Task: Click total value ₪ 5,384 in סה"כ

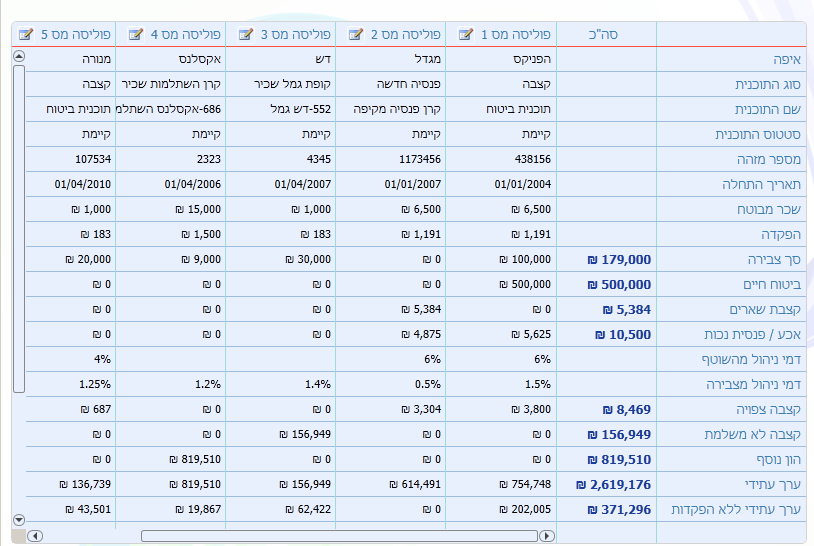Action: pyautogui.click(x=627, y=309)
